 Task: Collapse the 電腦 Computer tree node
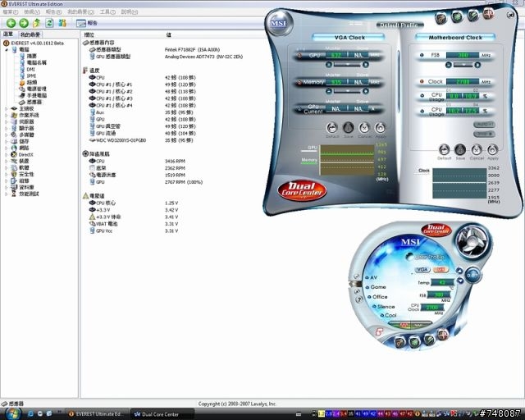[6, 49]
